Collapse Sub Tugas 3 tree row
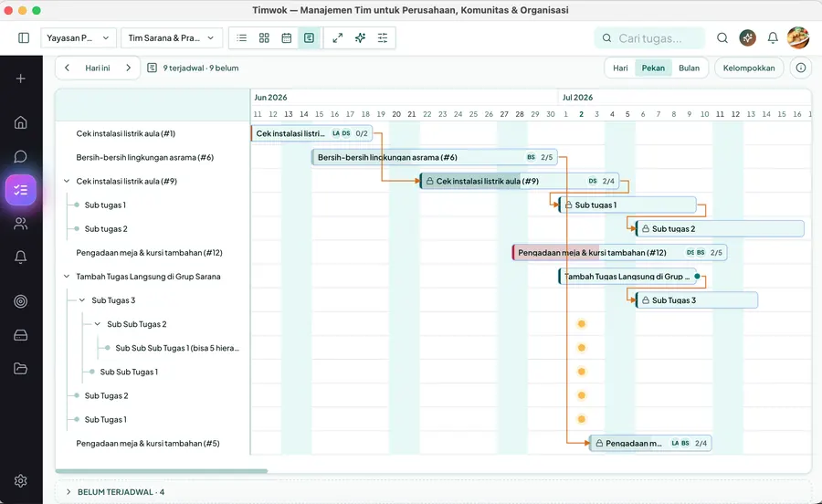 82,300
